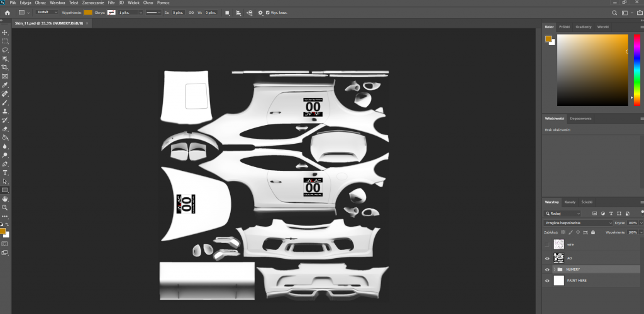The height and width of the screenshot is (314, 644).
Task: Select the Pen tool
Action: click(x=5, y=164)
